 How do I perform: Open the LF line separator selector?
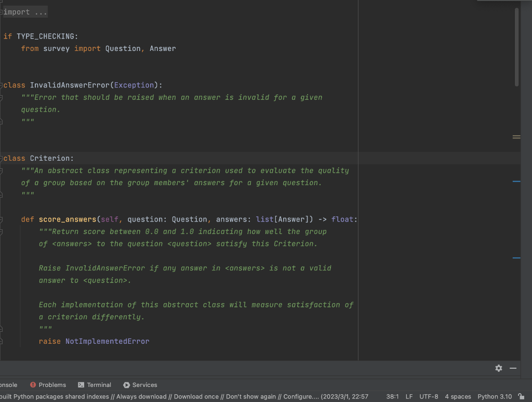pyautogui.click(x=409, y=396)
